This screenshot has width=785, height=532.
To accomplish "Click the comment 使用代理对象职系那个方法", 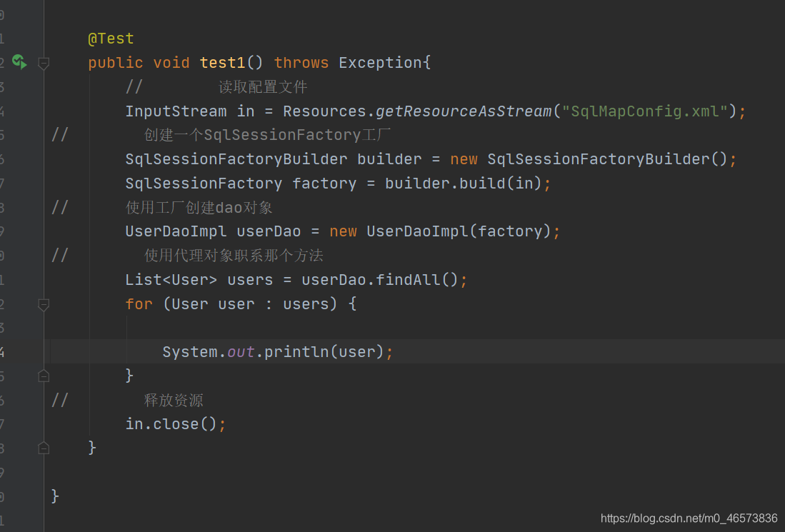I will (x=234, y=256).
